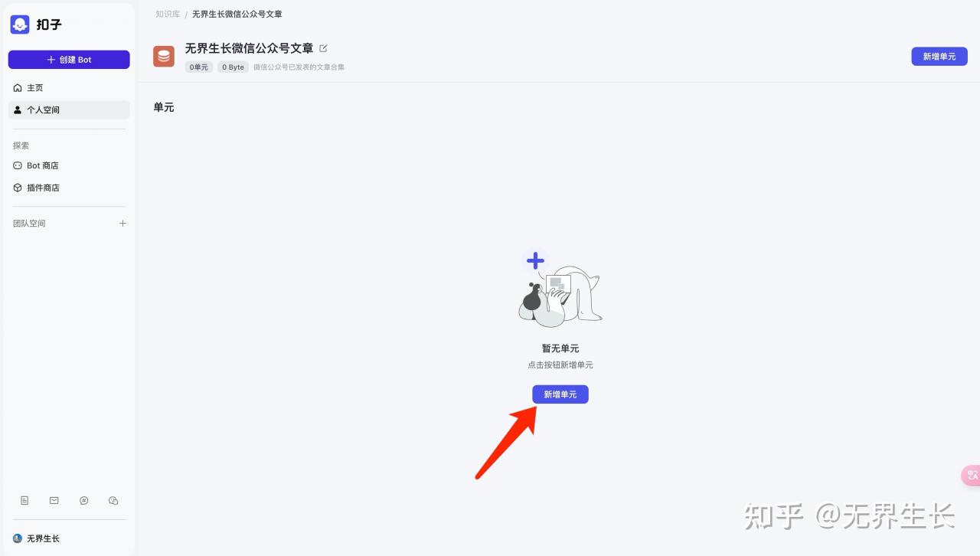Image resolution: width=980 pixels, height=556 pixels.
Task: Click the edit pencil icon beside the title
Action: click(323, 48)
